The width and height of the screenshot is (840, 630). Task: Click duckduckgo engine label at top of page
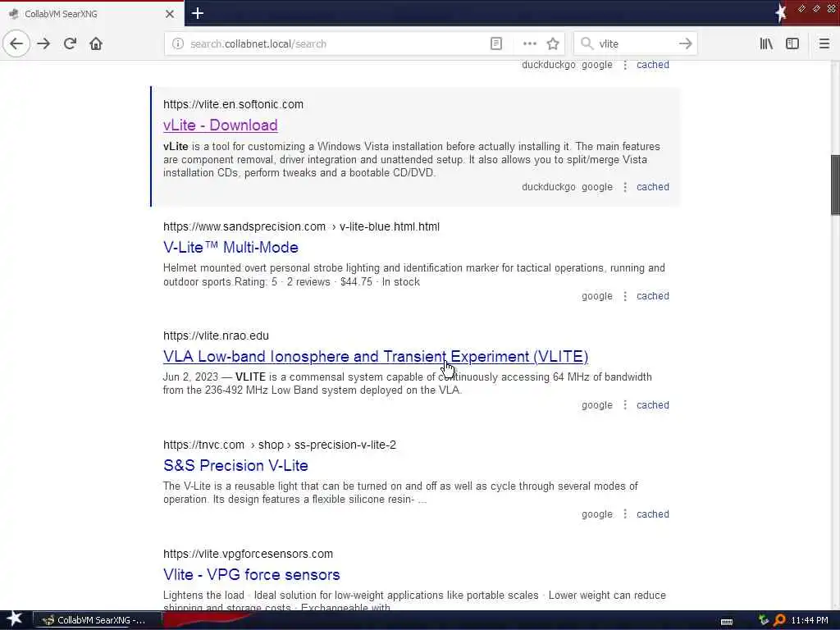549,65
